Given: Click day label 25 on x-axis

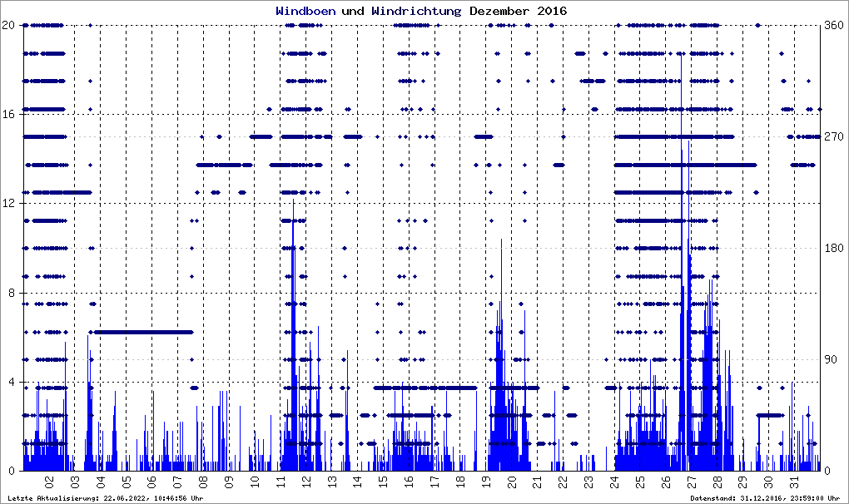Looking at the screenshot, I should pos(640,481).
